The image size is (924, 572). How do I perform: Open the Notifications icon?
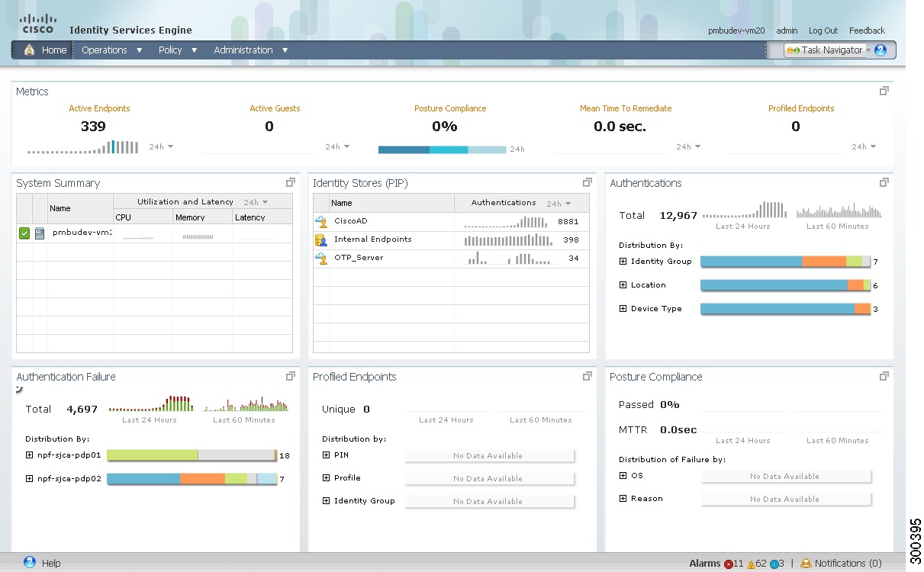pyautogui.click(x=806, y=563)
